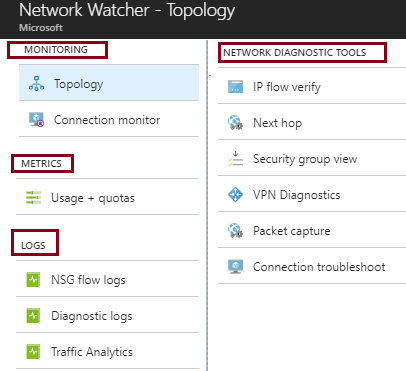Screen dimensions: 406x371
Task: Click the IP flow verify window icon
Action: tap(235, 86)
